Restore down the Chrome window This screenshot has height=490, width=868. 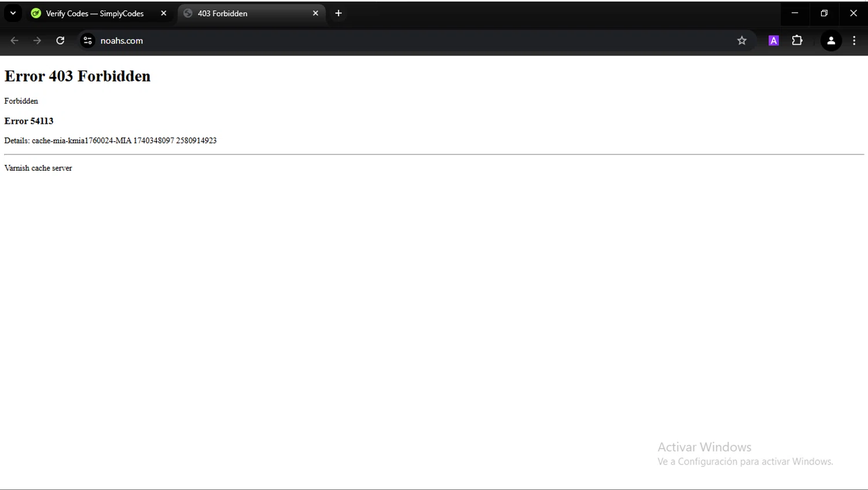824,13
